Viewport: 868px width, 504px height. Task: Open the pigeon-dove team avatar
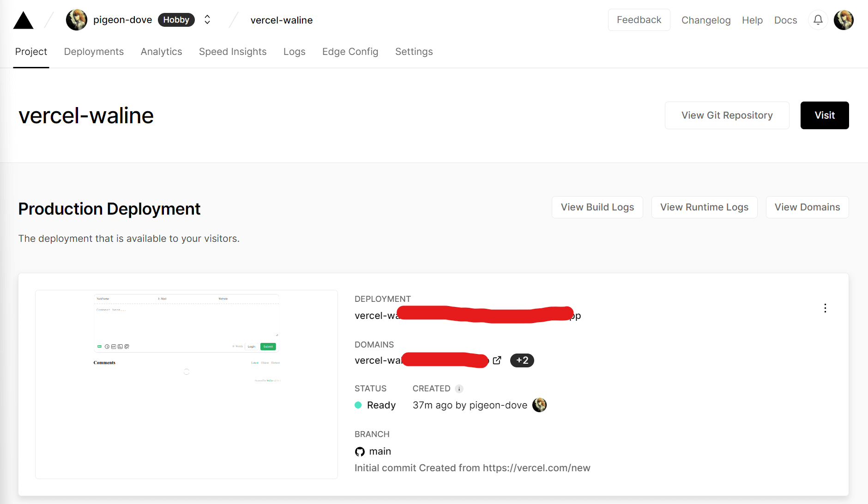coord(77,20)
